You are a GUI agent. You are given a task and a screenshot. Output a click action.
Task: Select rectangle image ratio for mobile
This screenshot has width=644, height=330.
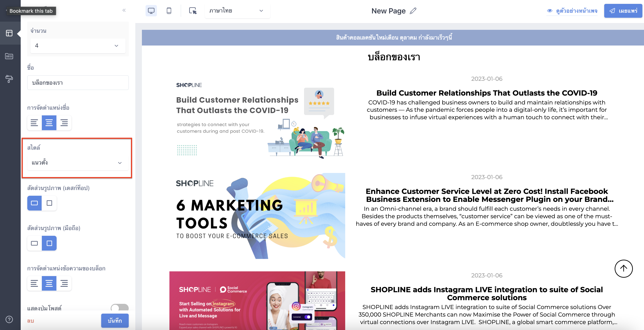click(x=35, y=243)
